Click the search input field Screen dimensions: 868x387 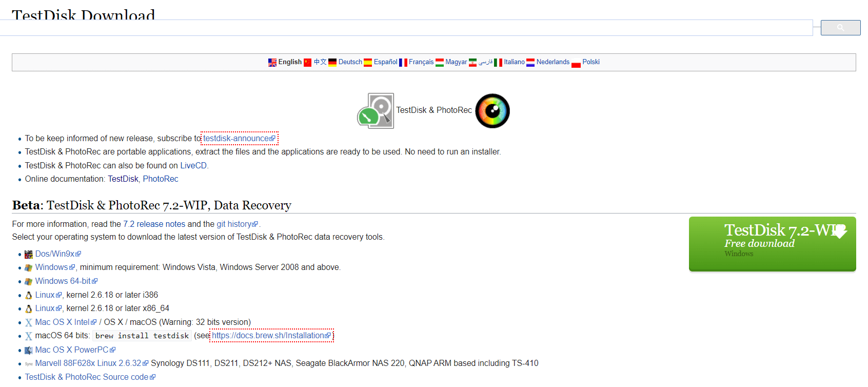pos(406,28)
